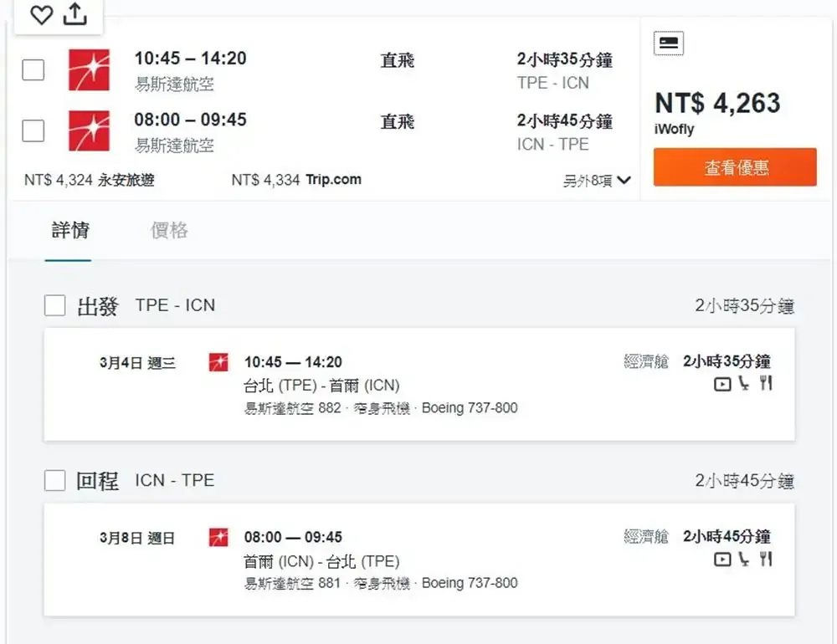Click the Eastar Jet logo on the 10:45 flight
The height and width of the screenshot is (644, 837).
89,70
